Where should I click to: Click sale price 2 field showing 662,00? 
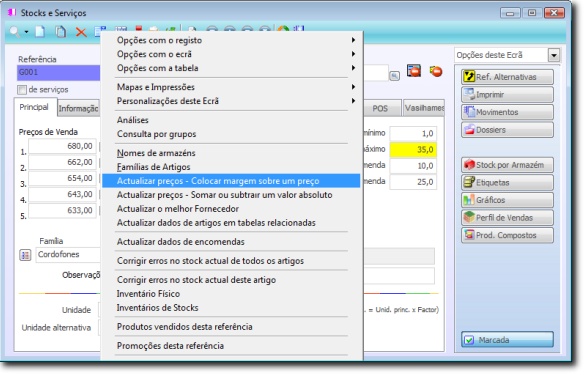[x=63, y=162]
